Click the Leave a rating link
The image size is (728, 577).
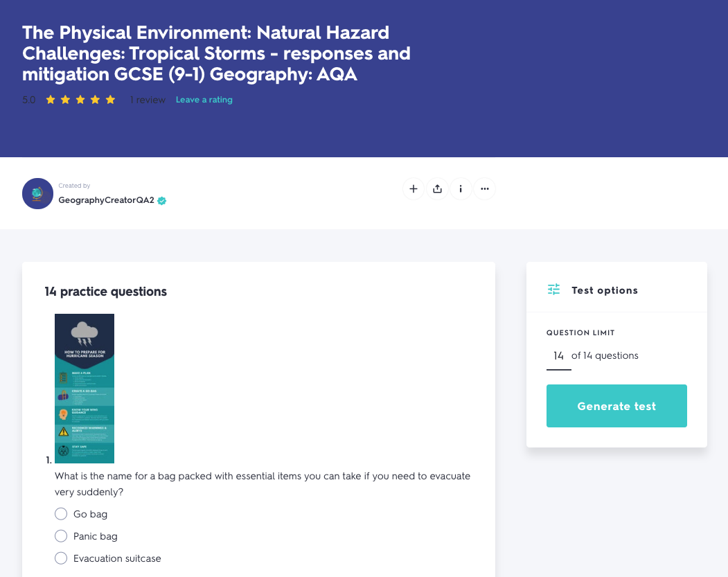point(204,99)
